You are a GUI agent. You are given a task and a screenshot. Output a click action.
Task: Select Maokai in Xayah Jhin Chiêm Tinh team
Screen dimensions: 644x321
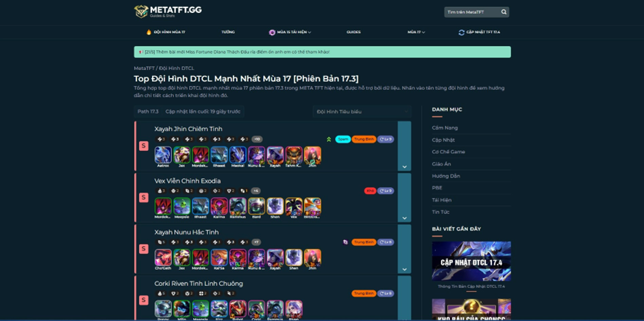[x=238, y=155]
